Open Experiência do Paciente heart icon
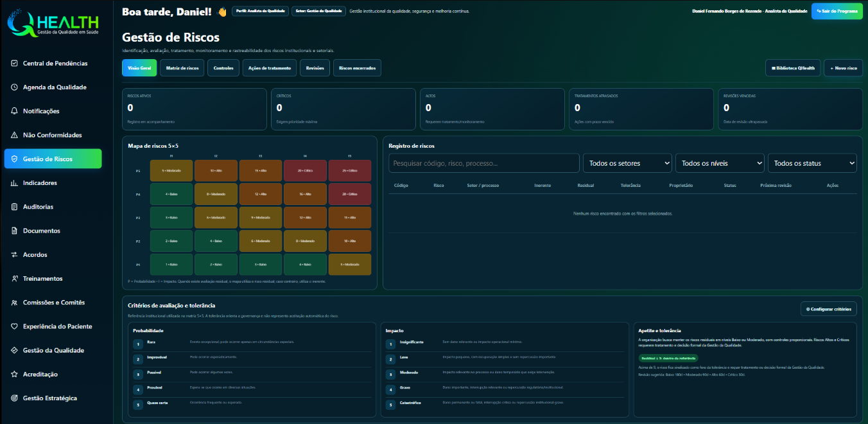 point(14,326)
